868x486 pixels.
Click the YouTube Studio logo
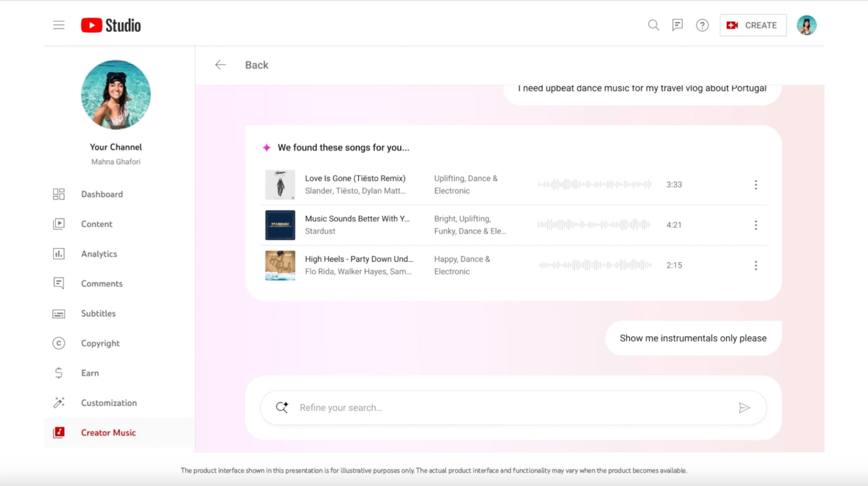click(111, 25)
